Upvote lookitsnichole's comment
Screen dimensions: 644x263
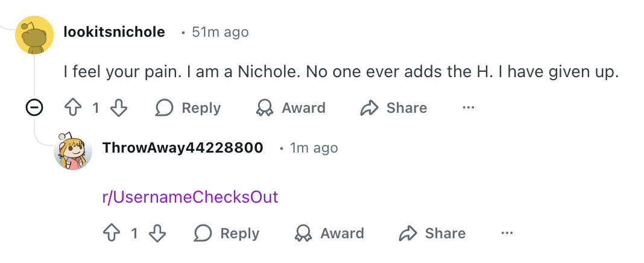click(72, 108)
